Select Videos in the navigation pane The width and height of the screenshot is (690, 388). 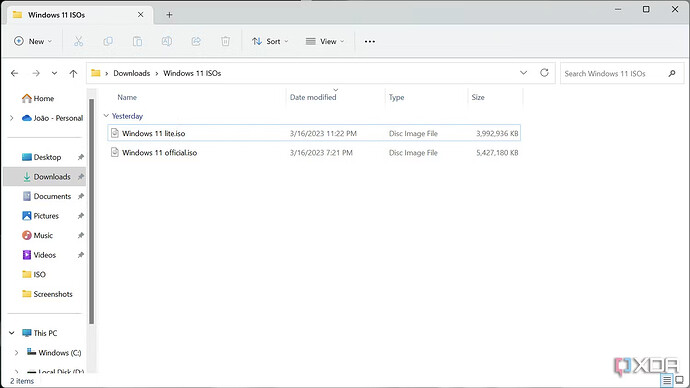coord(39,255)
